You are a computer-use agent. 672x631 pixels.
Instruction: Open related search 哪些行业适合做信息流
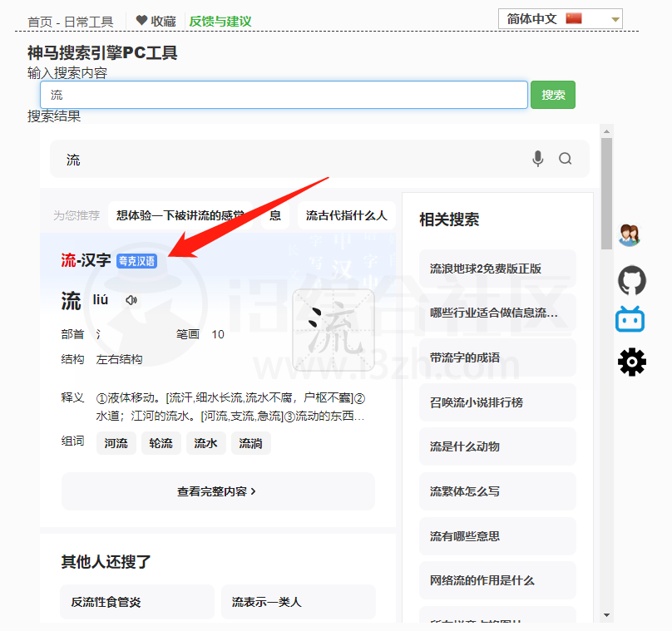point(497,313)
